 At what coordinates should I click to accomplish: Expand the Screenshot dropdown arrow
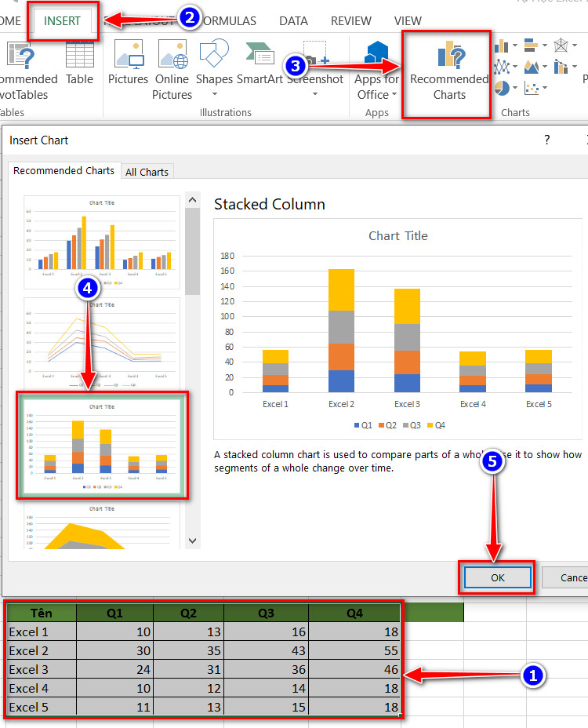(315, 94)
